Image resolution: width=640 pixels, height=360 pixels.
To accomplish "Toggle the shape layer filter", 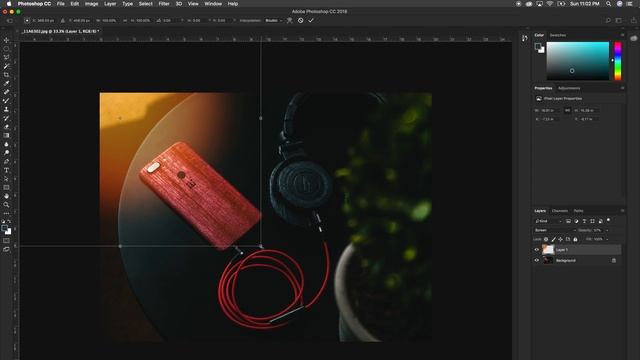I will tap(592, 221).
